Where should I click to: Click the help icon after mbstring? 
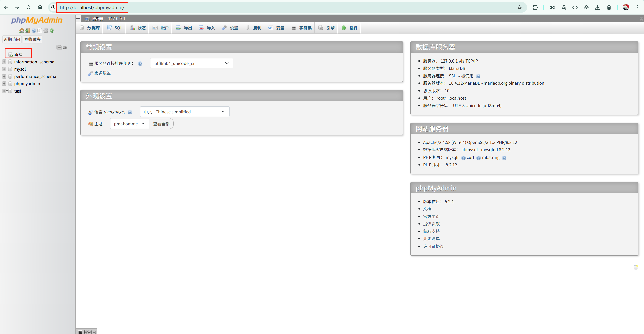click(504, 158)
